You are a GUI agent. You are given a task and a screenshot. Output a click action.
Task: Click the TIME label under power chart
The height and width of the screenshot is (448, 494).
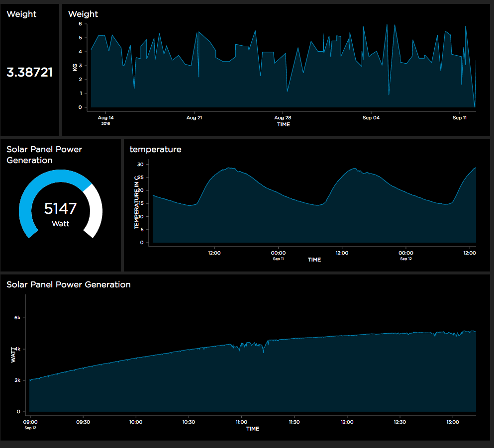[x=253, y=429]
